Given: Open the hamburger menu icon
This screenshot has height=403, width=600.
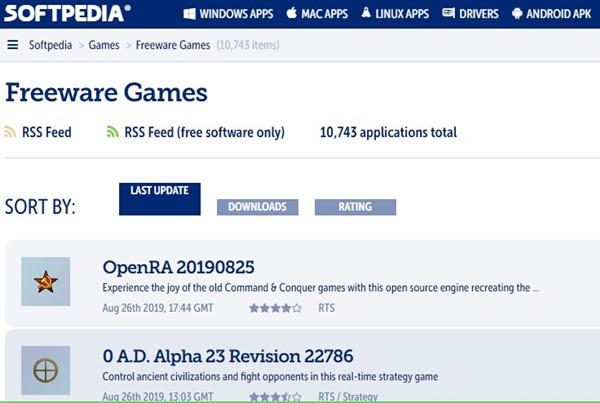Looking at the screenshot, I should click(x=13, y=45).
